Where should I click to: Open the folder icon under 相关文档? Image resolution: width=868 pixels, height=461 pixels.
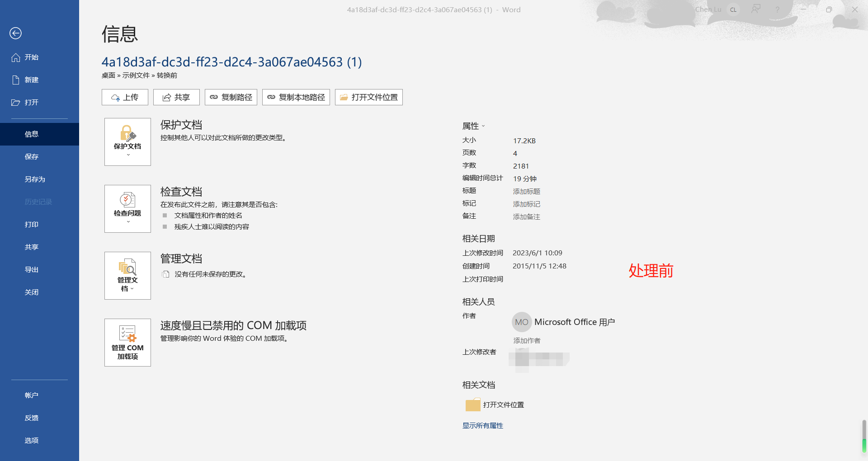tap(473, 405)
